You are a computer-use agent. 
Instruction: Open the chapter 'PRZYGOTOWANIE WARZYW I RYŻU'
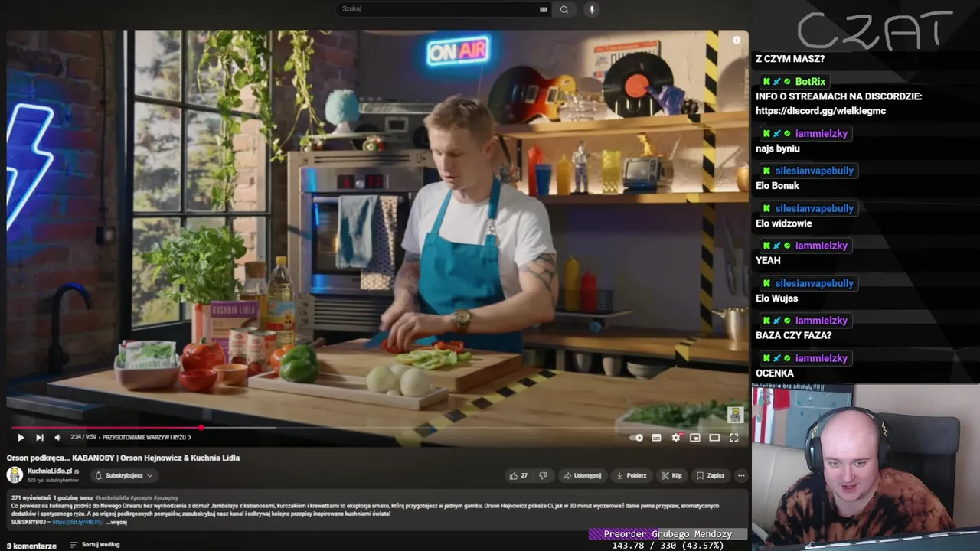pos(146,438)
